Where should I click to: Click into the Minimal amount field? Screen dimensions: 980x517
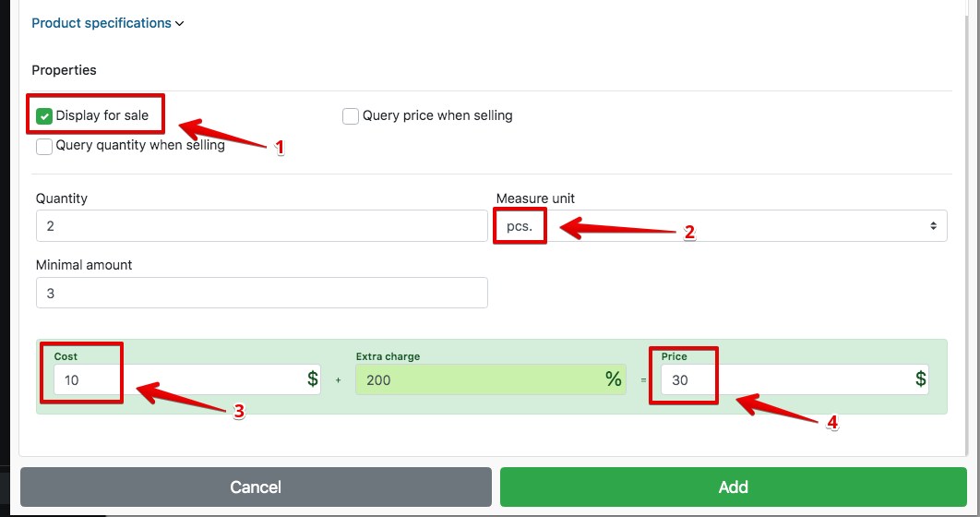click(261, 293)
